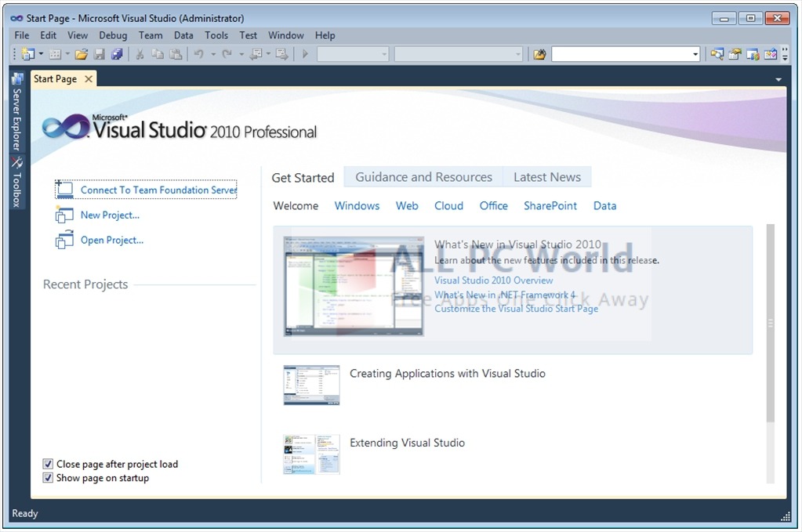The image size is (802, 532).
Task: Click the icon next to New Project
Action: pyautogui.click(x=64, y=215)
